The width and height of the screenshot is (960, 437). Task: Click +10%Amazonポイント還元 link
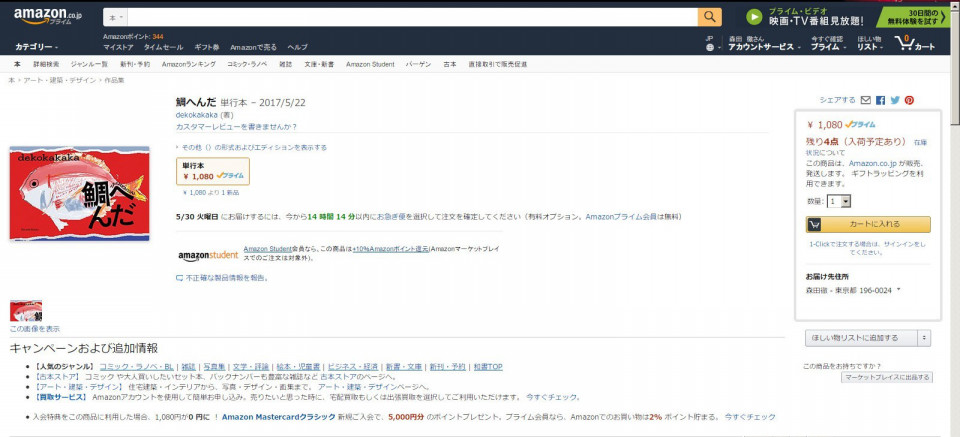(391, 250)
